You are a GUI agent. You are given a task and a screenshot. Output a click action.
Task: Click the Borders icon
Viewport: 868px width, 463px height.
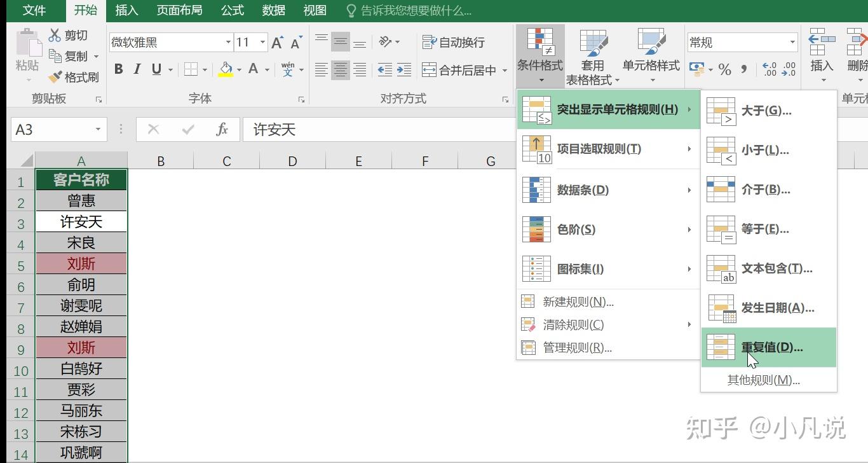(190, 69)
